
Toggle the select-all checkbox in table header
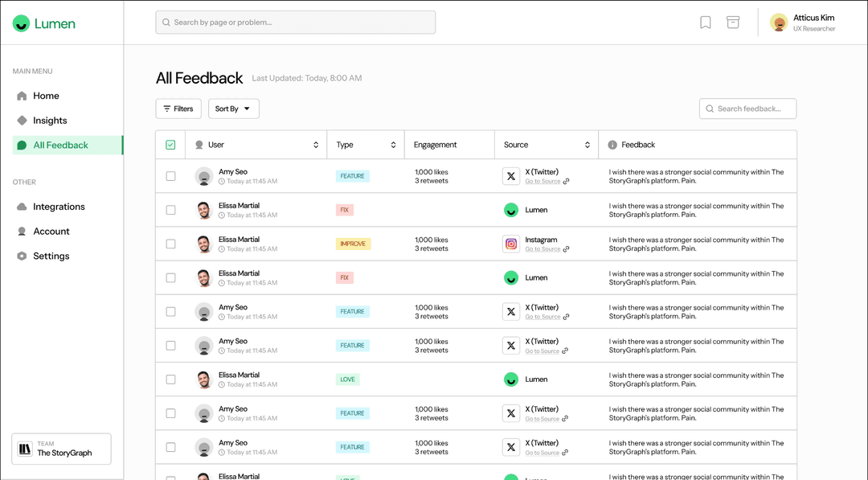coord(170,145)
